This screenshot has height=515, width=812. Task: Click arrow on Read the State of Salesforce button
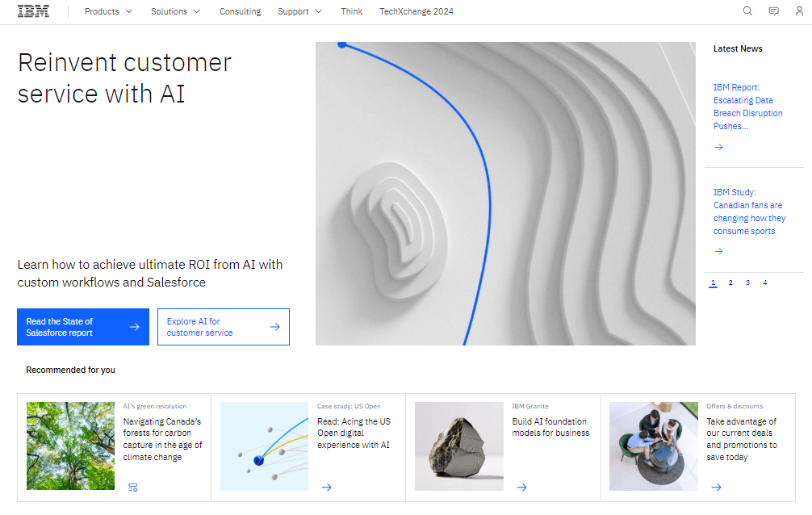(x=134, y=327)
